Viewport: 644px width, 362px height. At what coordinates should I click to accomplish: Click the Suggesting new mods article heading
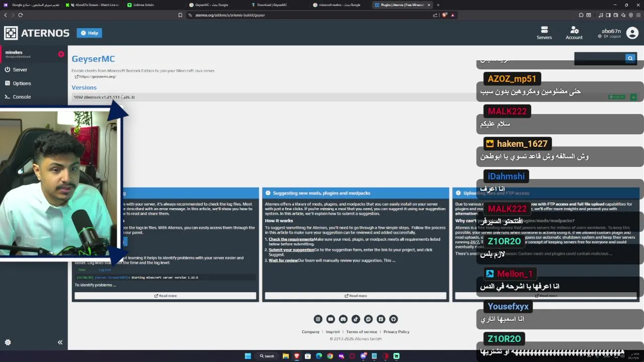tap(321, 193)
